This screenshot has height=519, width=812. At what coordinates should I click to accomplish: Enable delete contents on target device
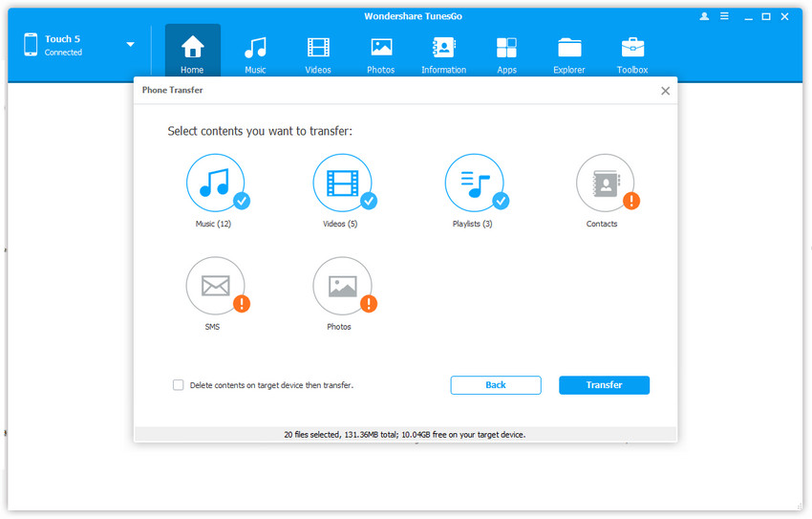tap(179, 385)
